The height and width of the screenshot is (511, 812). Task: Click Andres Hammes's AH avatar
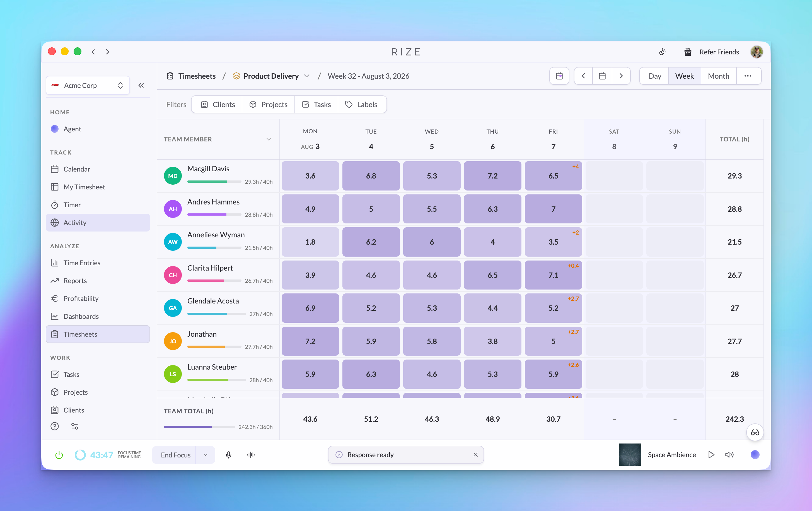click(x=173, y=209)
